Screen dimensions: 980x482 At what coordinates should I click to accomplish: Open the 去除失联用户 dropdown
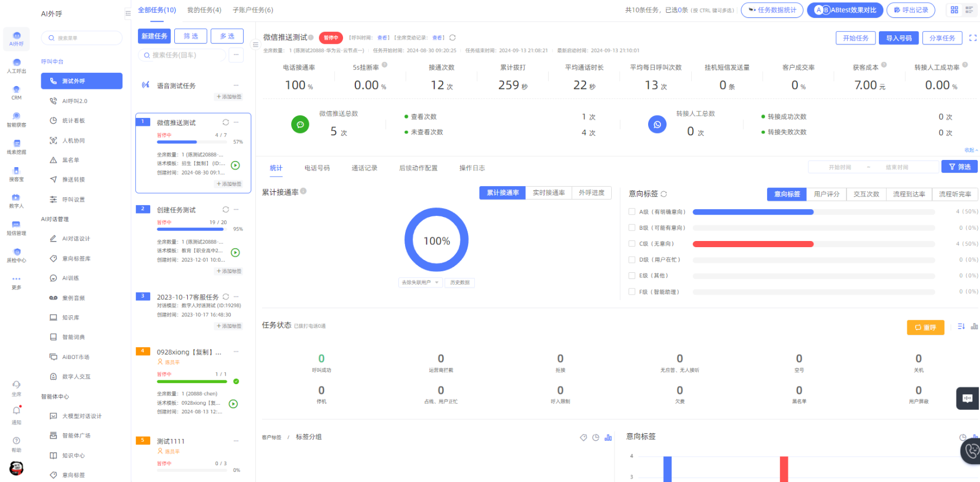pos(420,282)
